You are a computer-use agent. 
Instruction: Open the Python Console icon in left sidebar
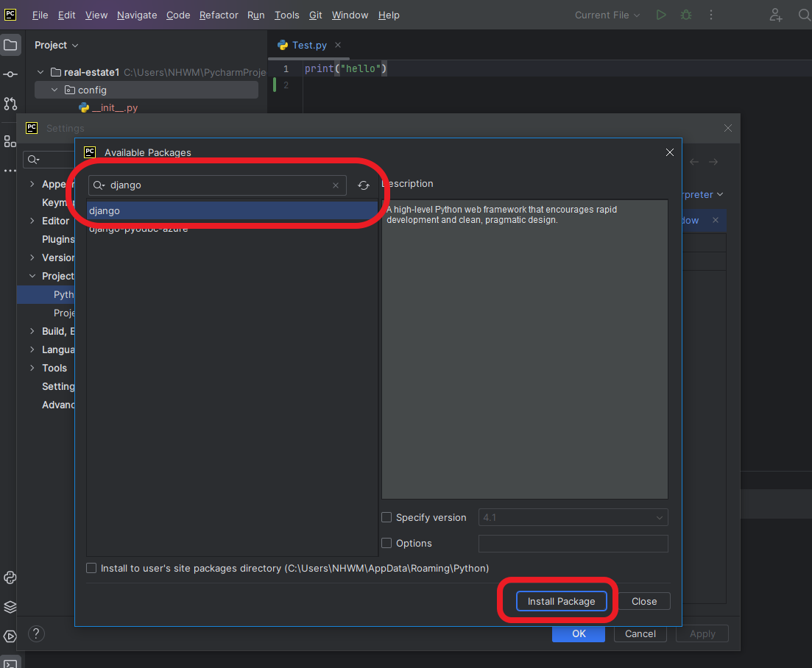[10, 578]
